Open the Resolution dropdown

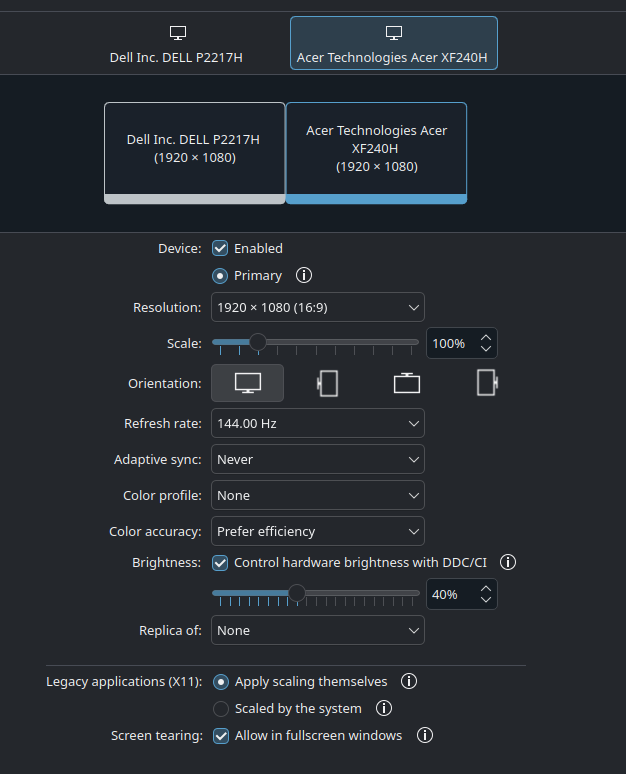[318, 307]
